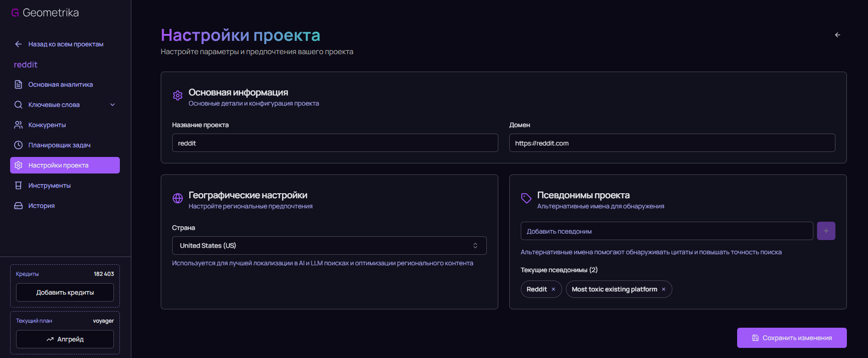Screen dimensions: 868x358
Task: Click 'Назад ко всем проектам' link
Action: click(x=66, y=44)
